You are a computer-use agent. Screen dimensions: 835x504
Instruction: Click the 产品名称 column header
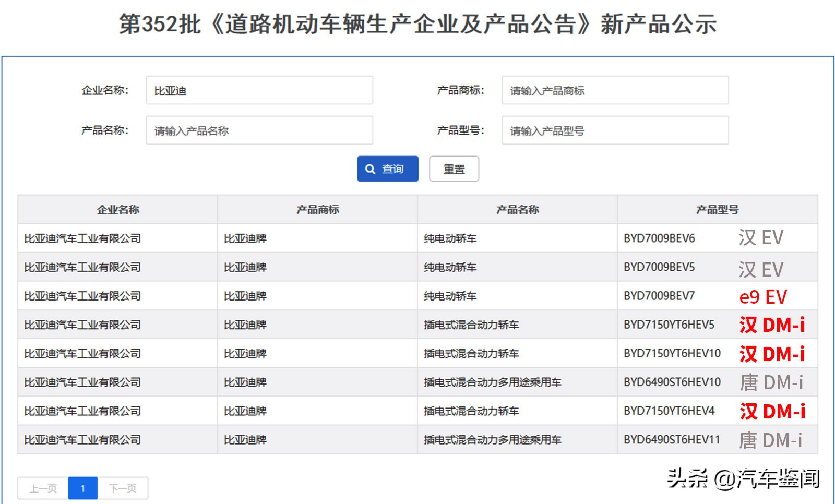(x=517, y=210)
